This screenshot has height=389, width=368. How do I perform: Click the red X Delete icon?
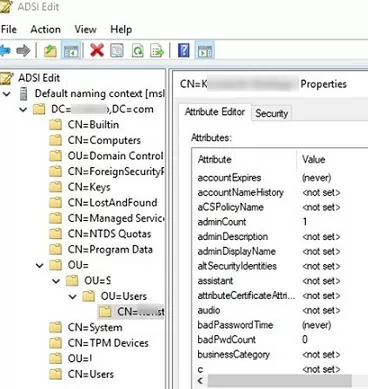point(97,51)
